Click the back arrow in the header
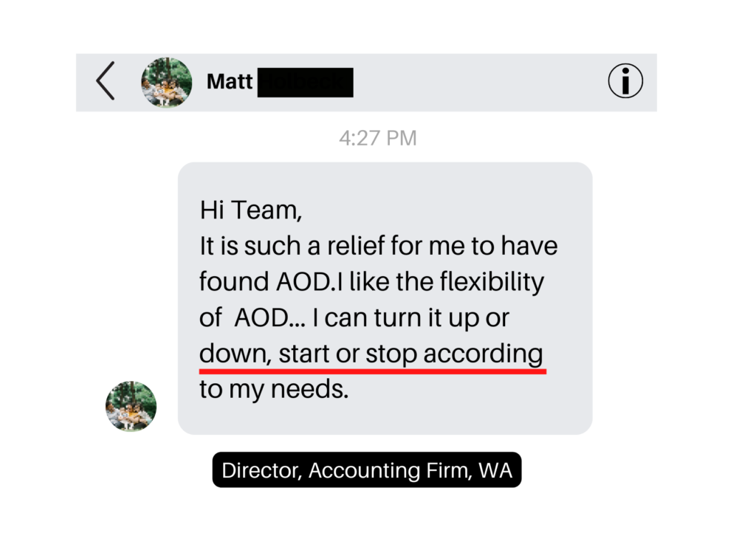 [x=106, y=81]
